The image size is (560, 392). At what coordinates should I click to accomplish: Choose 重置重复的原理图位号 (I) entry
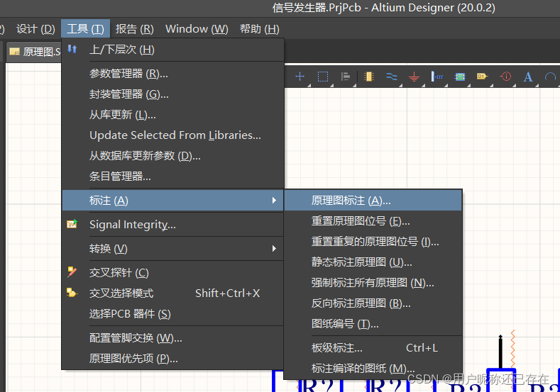pyautogui.click(x=373, y=242)
